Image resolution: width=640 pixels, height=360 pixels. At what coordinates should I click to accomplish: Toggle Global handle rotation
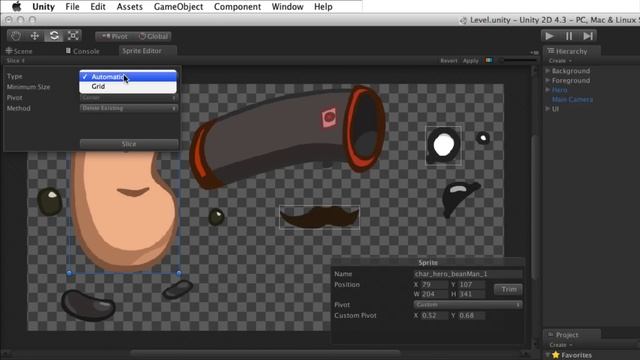click(x=153, y=36)
